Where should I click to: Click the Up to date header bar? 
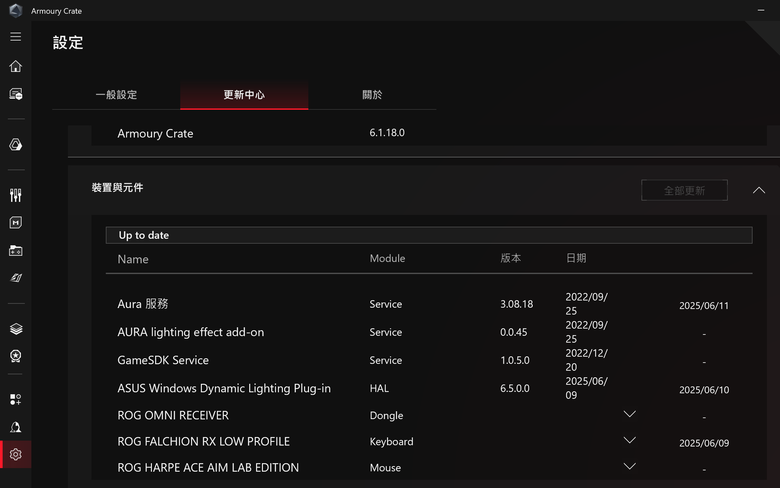pos(429,235)
